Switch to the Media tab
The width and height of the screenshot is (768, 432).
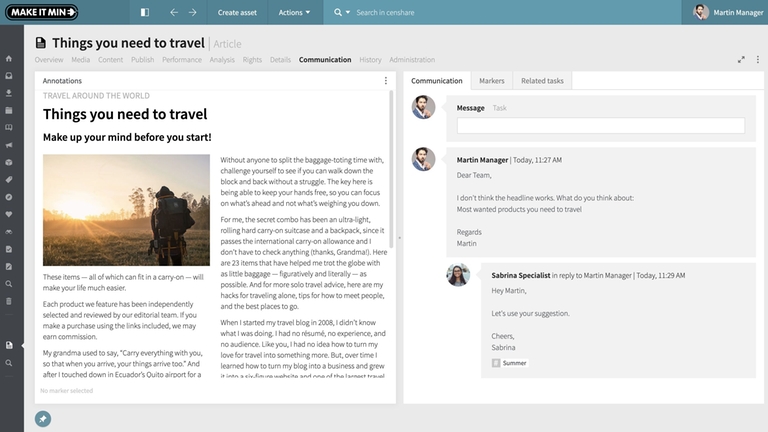(x=80, y=60)
